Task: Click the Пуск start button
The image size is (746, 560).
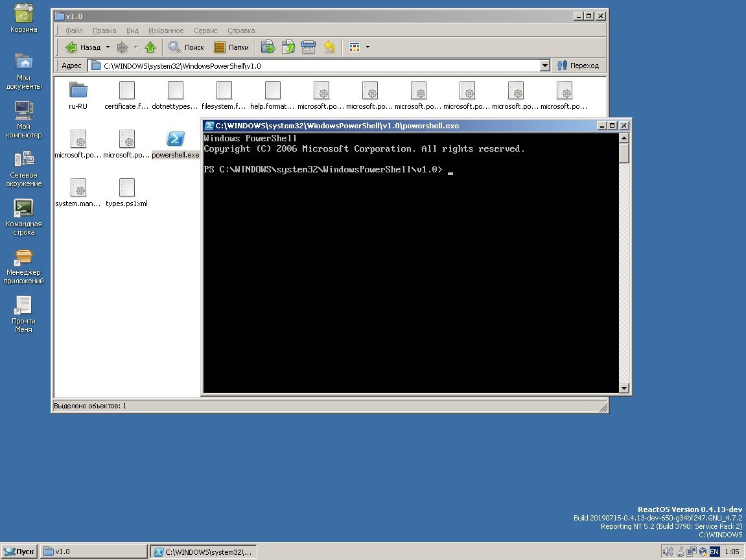Action: (x=19, y=552)
